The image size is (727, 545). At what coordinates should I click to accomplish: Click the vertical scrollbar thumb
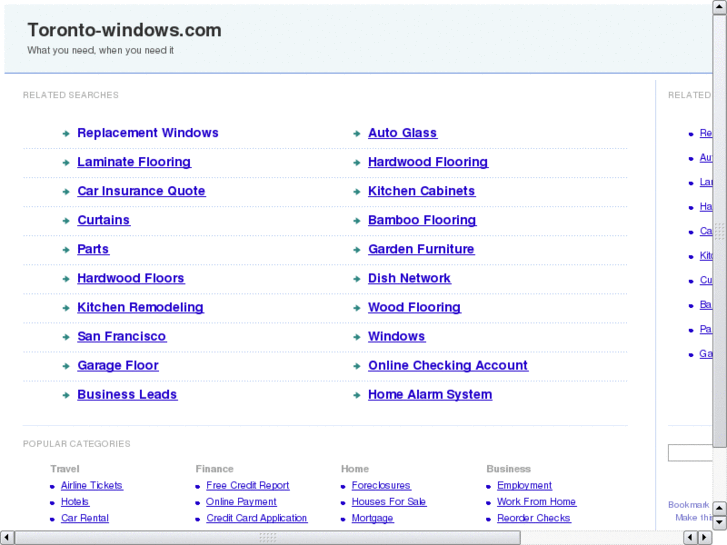pos(720,231)
